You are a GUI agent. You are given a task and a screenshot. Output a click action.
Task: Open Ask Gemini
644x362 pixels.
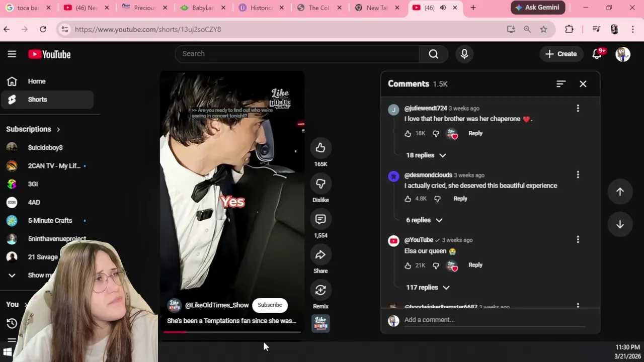[538, 8]
